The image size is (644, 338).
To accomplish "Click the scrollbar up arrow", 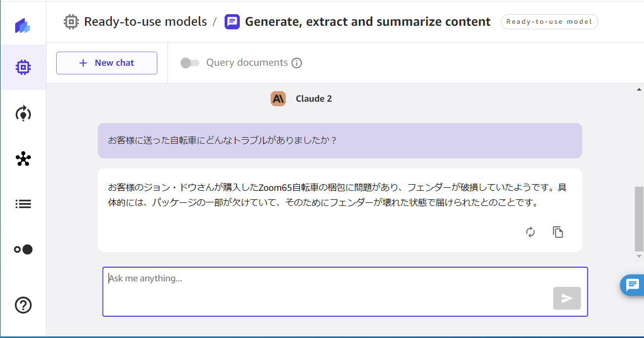I will [x=639, y=90].
